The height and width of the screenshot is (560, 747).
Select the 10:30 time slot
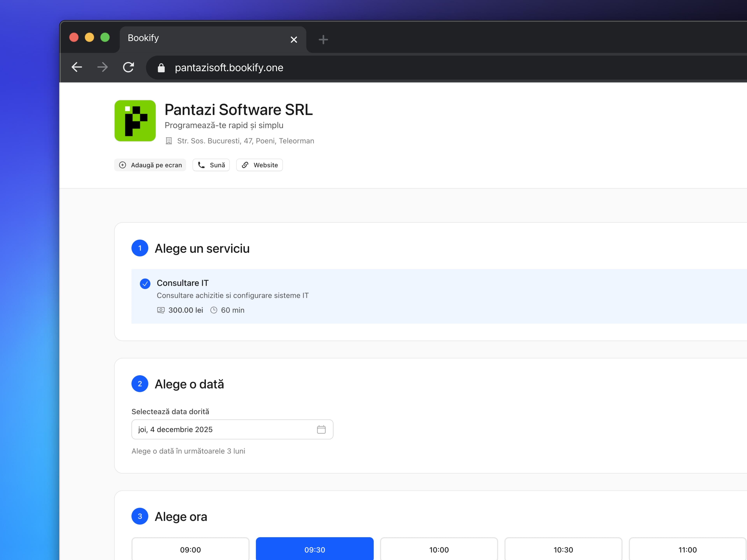(x=563, y=549)
